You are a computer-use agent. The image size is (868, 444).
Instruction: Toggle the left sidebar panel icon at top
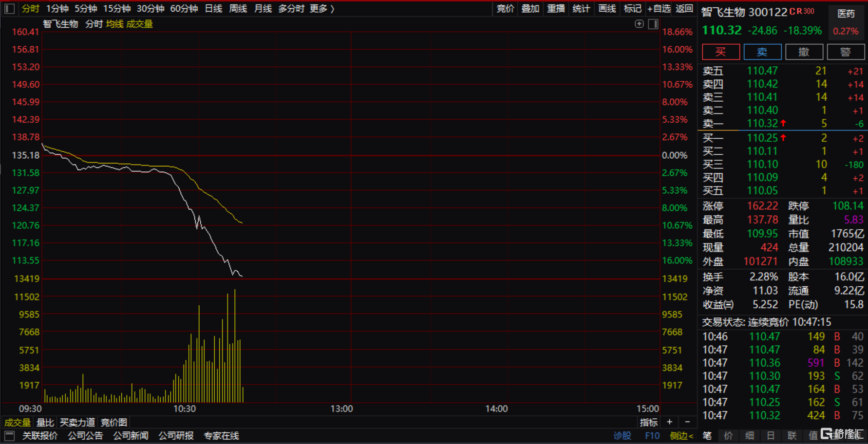[x=9, y=8]
